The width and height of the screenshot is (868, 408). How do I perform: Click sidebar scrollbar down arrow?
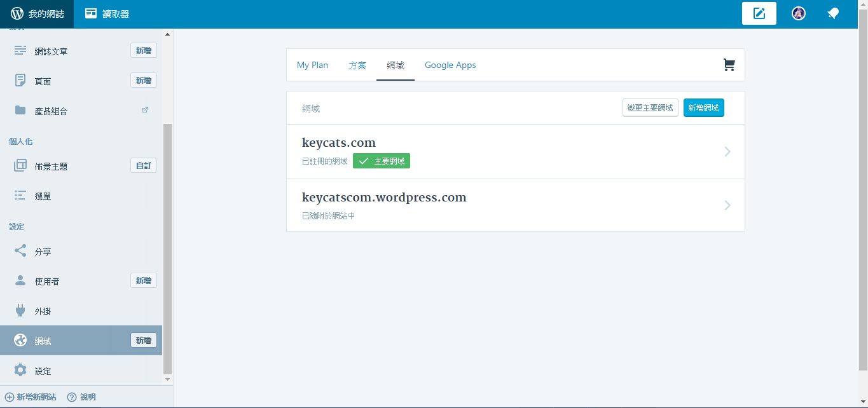pyautogui.click(x=168, y=379)
